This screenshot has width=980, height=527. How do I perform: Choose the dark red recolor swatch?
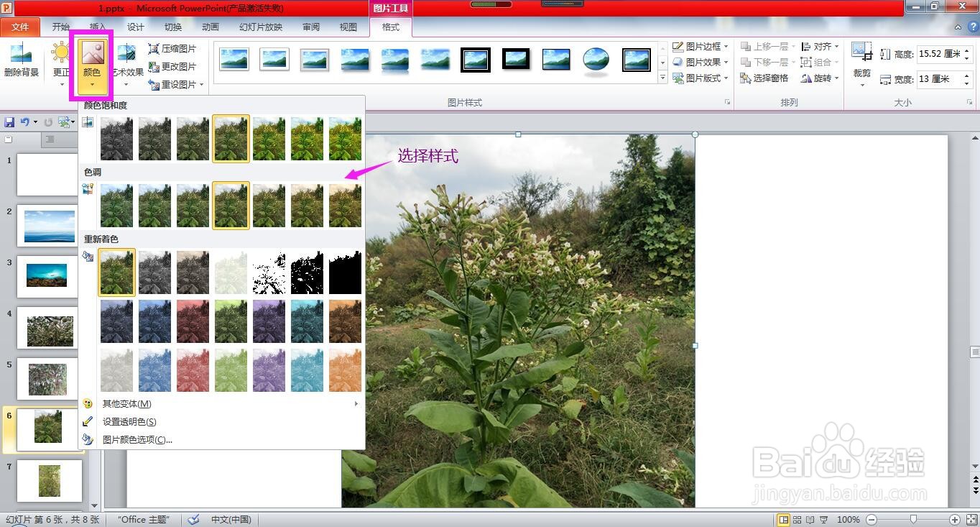tap(193, 321)
